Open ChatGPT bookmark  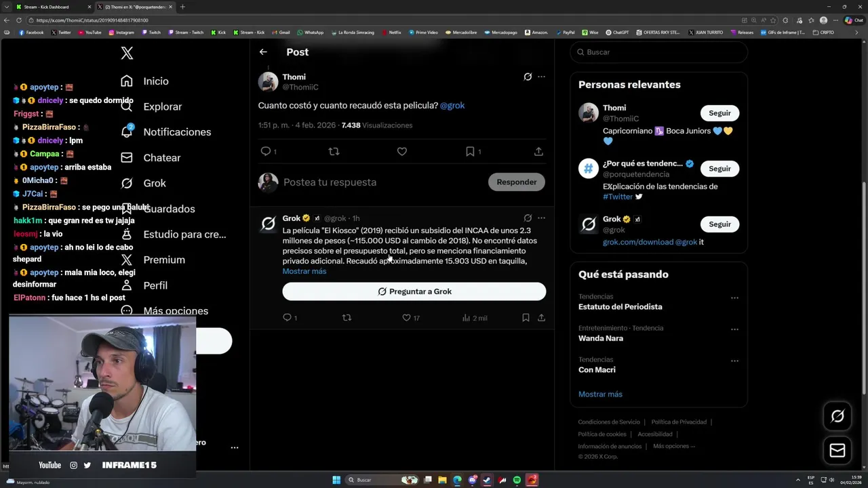pos(617,33)
